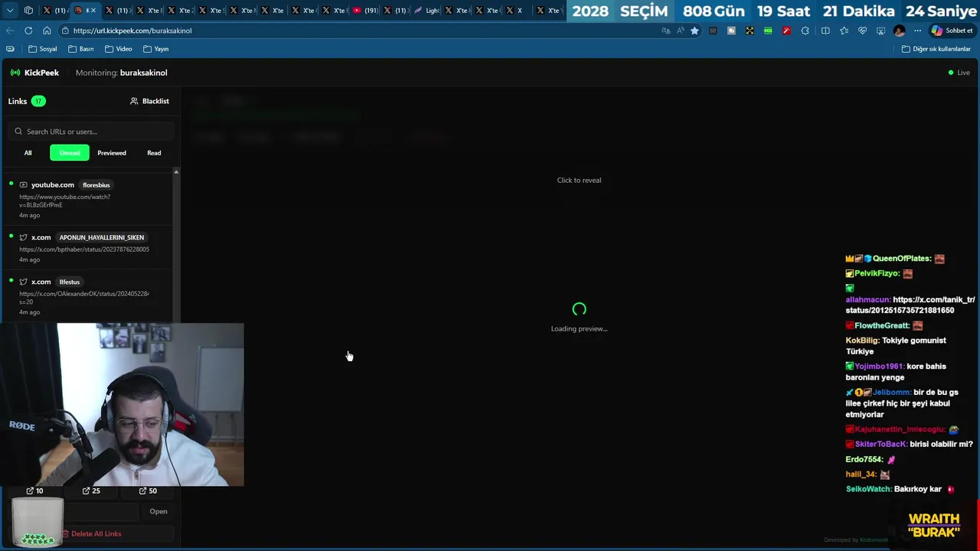Switch to the YouTube (191) tab

(x=364, y=11)
